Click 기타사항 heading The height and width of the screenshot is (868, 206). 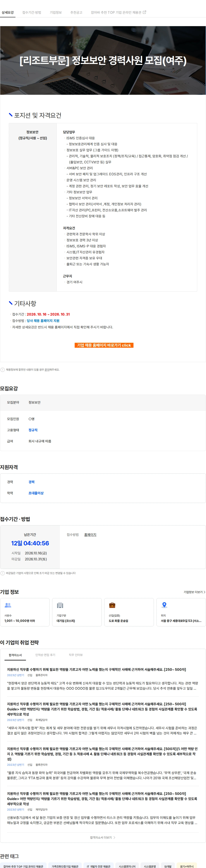[x=25, y=303]
